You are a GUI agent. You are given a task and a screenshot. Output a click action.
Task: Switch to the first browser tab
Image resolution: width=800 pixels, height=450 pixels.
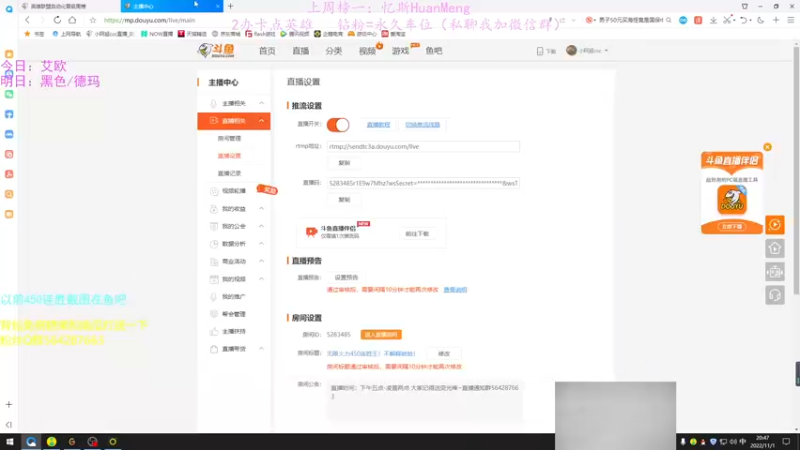[69, 6]
